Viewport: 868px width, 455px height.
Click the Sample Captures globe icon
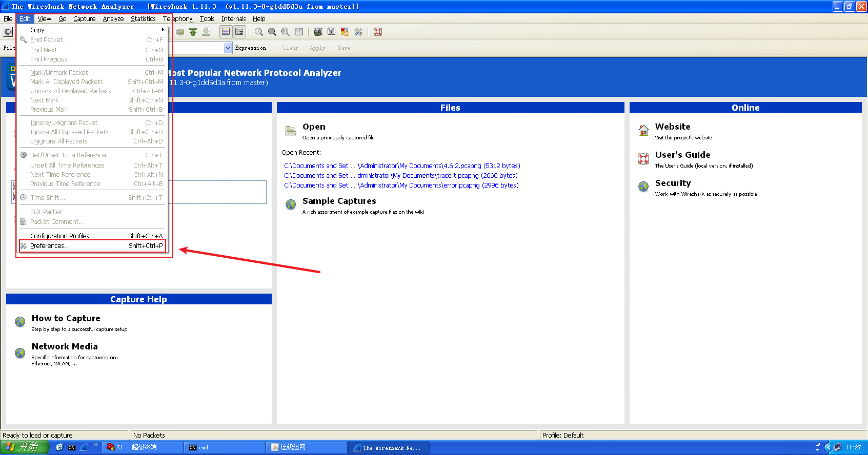[291, 205]
